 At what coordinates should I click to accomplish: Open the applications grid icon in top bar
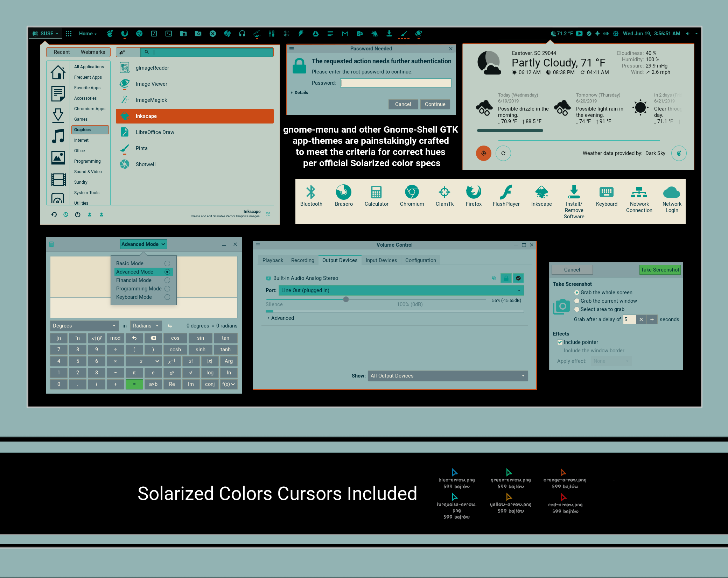click(x=69, y=34)
